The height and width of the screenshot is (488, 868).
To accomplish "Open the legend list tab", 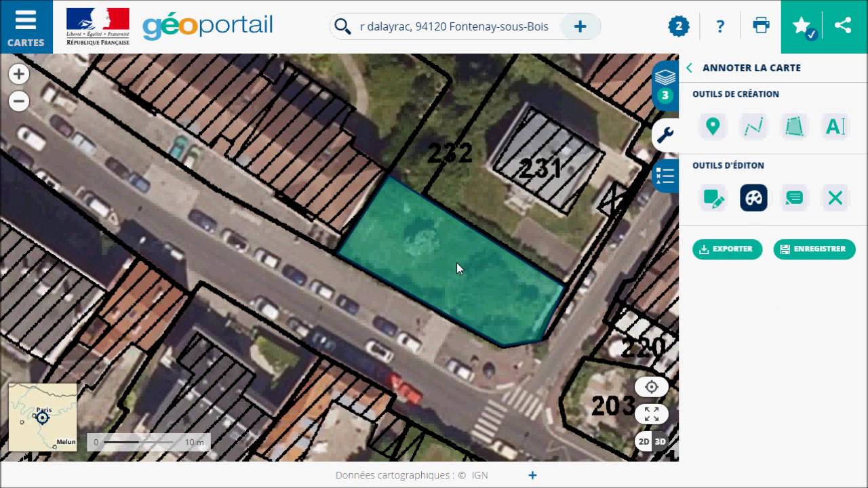I will [x=665, y=176].
